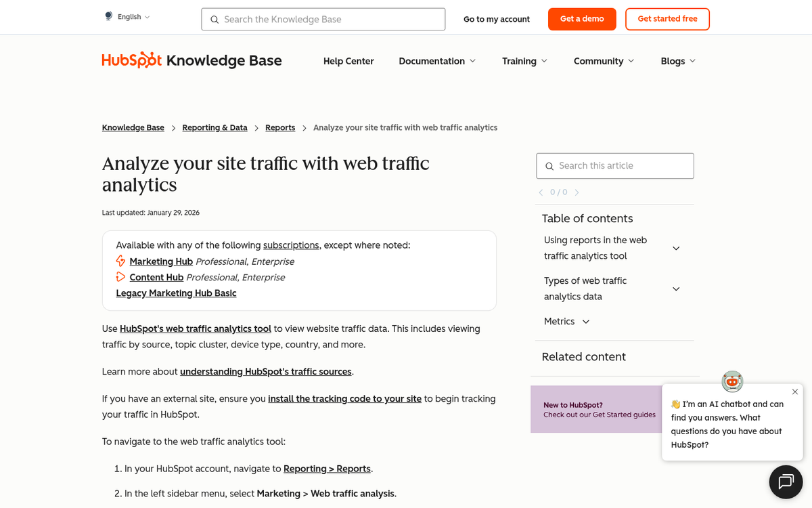
Task: Click the 'Get a demo' button
Action: pyautogui.click(x=582, y=19)
